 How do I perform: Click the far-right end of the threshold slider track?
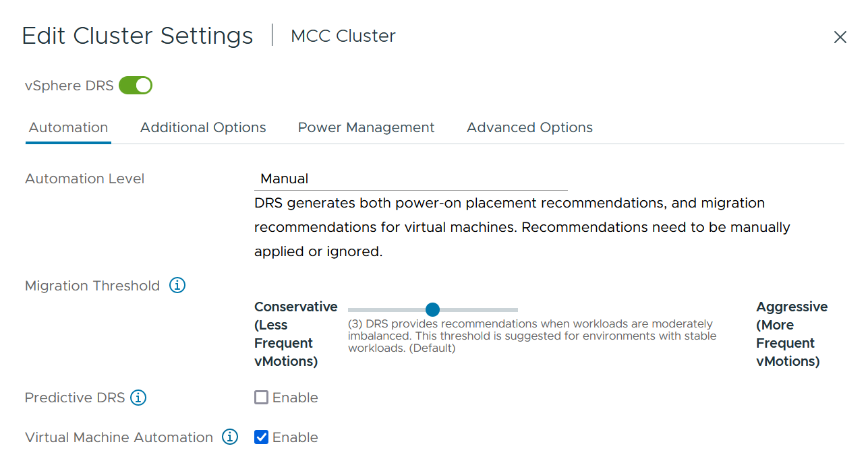point(516,309)
